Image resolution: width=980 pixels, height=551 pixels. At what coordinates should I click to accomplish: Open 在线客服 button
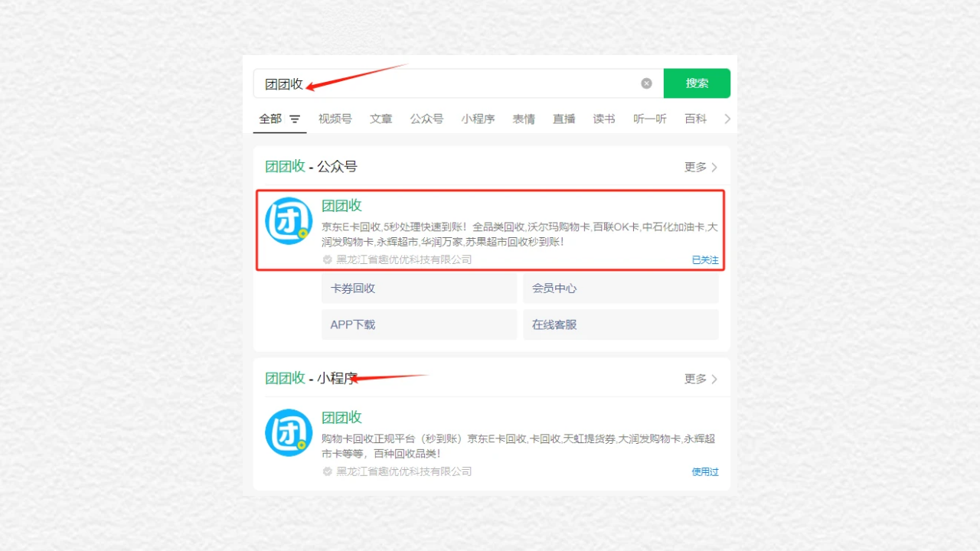coord(621,324)
